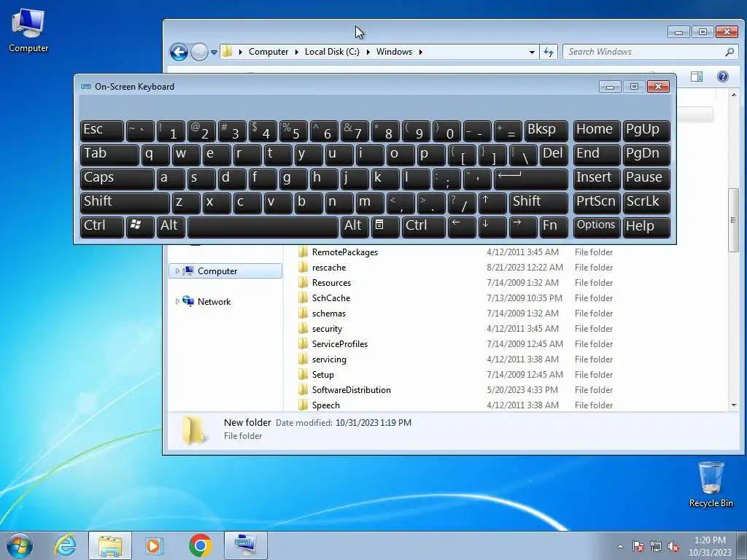Show hidden tray icons arrow

pos(620,547)
